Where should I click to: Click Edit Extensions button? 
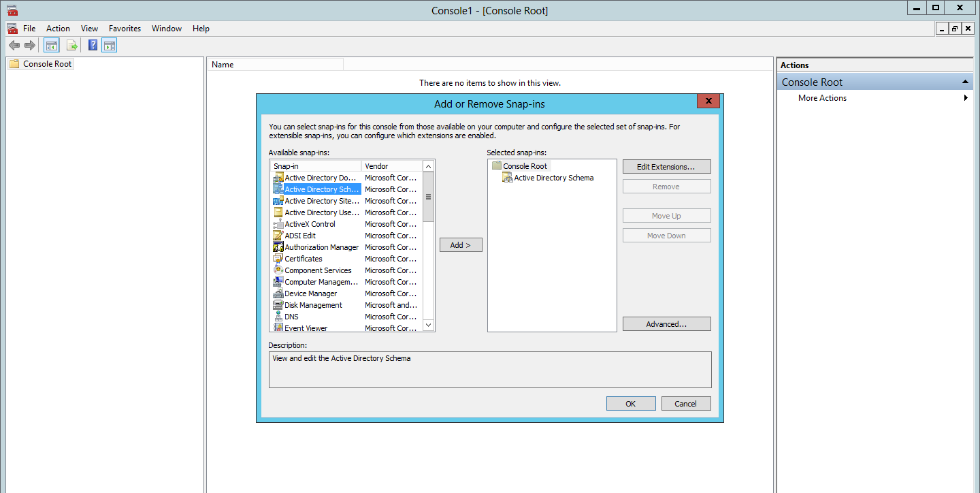(666, 167)
